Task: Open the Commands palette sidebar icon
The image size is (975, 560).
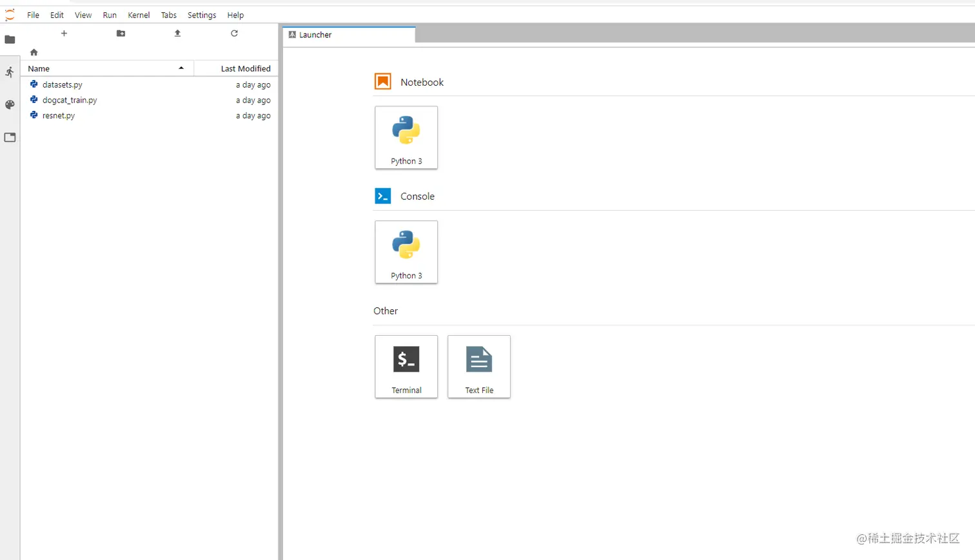Action: click(10, 104)
